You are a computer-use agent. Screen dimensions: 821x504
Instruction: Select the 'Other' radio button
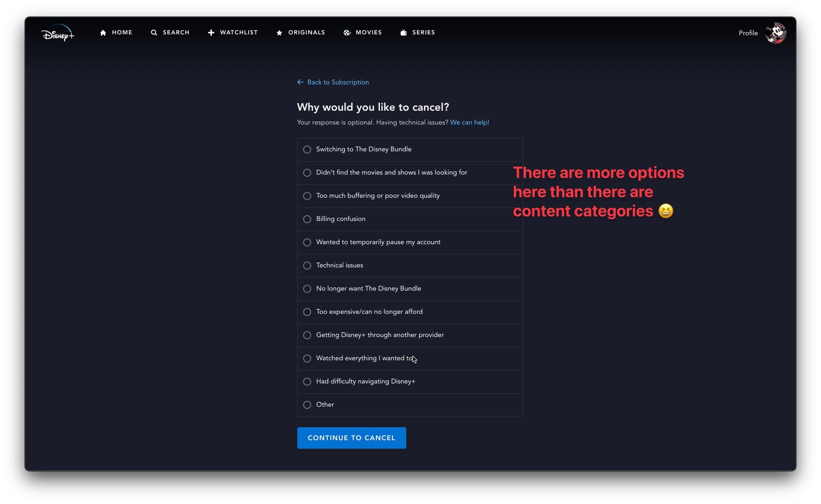pyautogui.click(x=307, y=405)
